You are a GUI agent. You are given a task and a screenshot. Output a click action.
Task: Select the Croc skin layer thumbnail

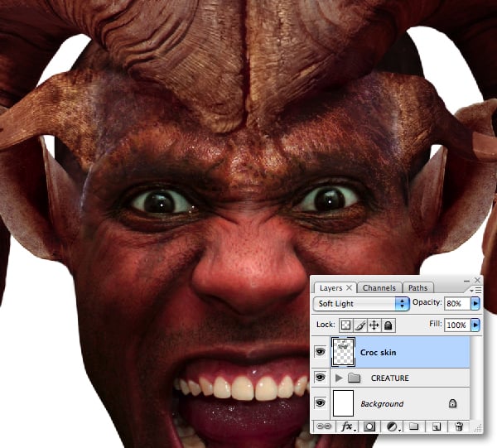(x=342, y=352)
